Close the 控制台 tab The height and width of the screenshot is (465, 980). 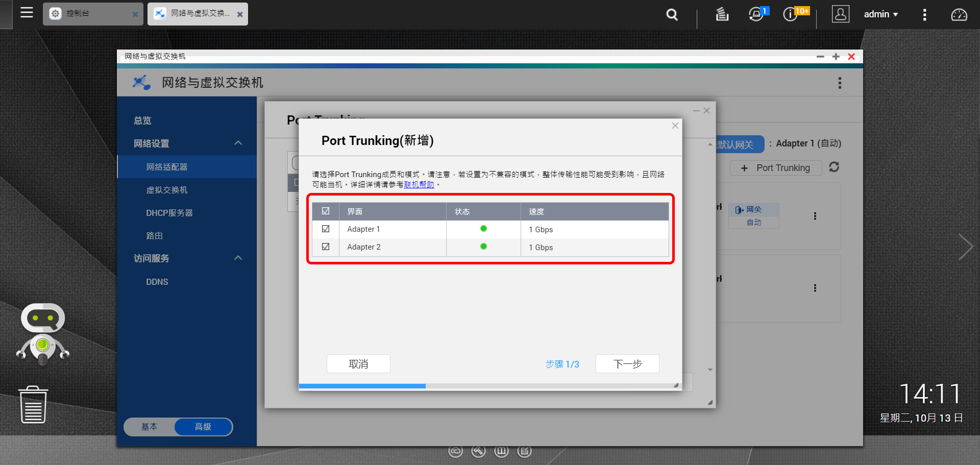point(135,15)
